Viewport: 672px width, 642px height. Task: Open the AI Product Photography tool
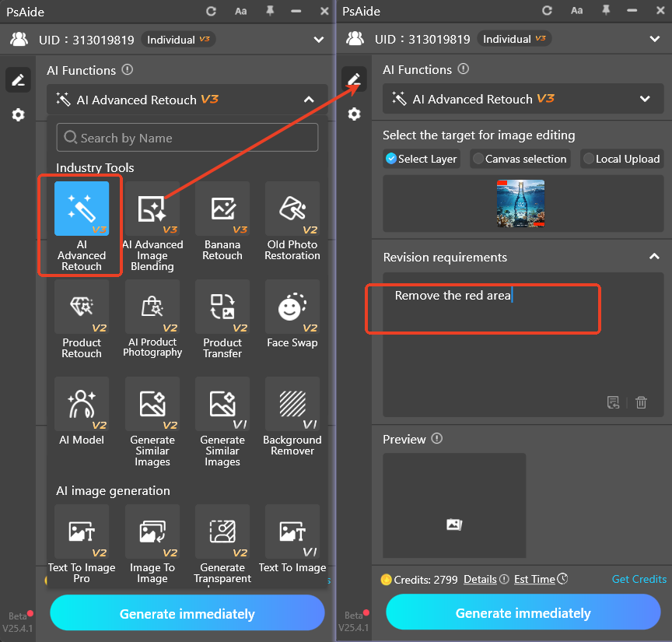click(x=152, y=307)
